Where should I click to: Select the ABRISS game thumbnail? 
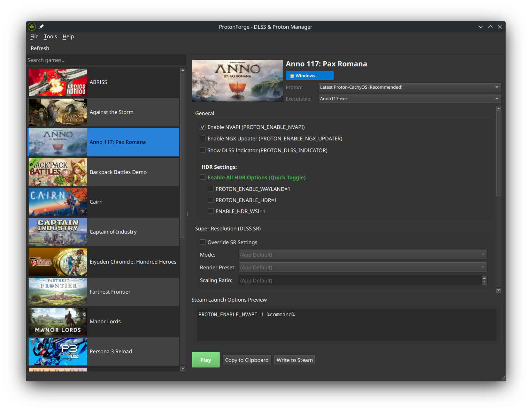pos(58,82)
